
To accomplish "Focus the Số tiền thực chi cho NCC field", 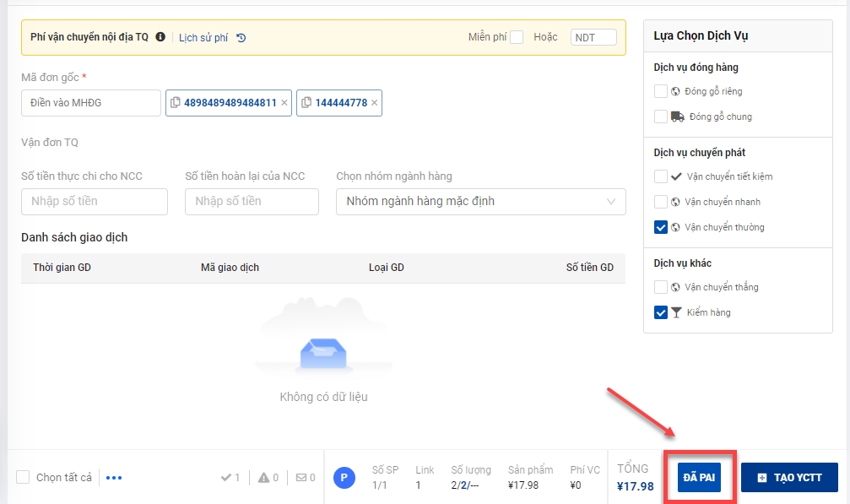I will click(x=94, y=202).
